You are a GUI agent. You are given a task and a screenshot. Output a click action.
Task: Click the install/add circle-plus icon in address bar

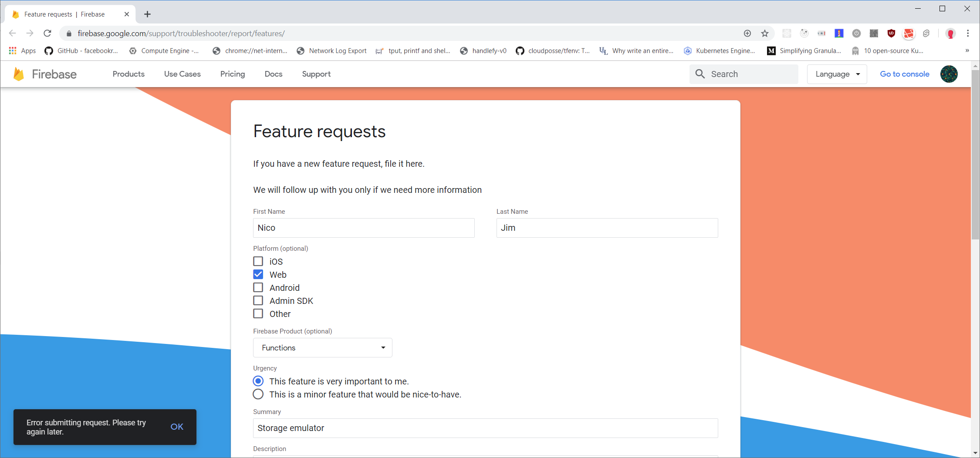747,34
